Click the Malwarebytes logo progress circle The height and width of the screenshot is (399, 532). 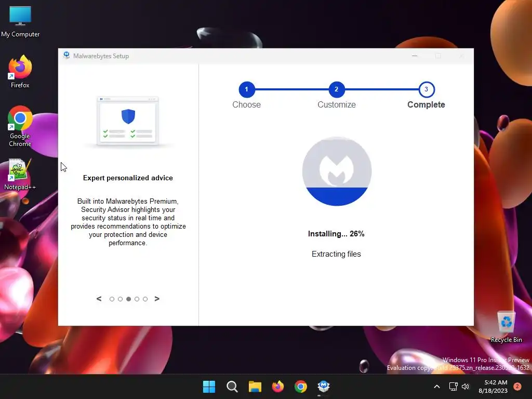point(337,171)
